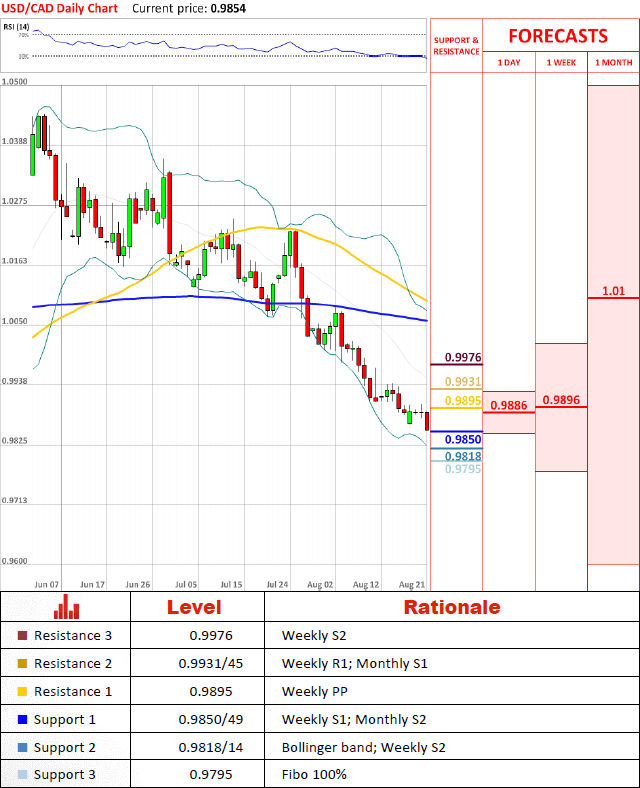
Task: Click the '1 DAY' forecast column header
Action: (509, 63)
